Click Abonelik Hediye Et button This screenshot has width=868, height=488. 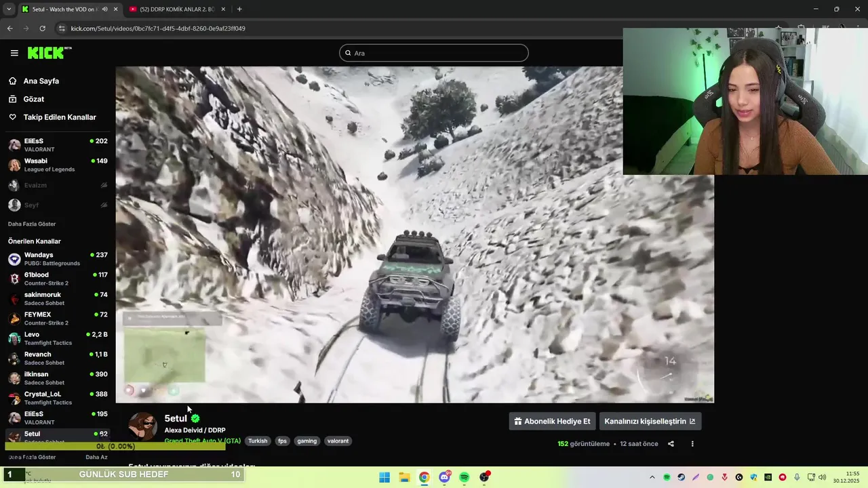coord(552,421)
